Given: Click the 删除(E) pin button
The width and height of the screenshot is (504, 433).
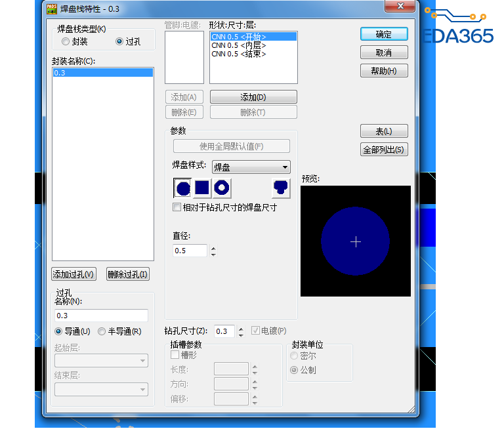Looking at the screenshot, I should (184, 112).
